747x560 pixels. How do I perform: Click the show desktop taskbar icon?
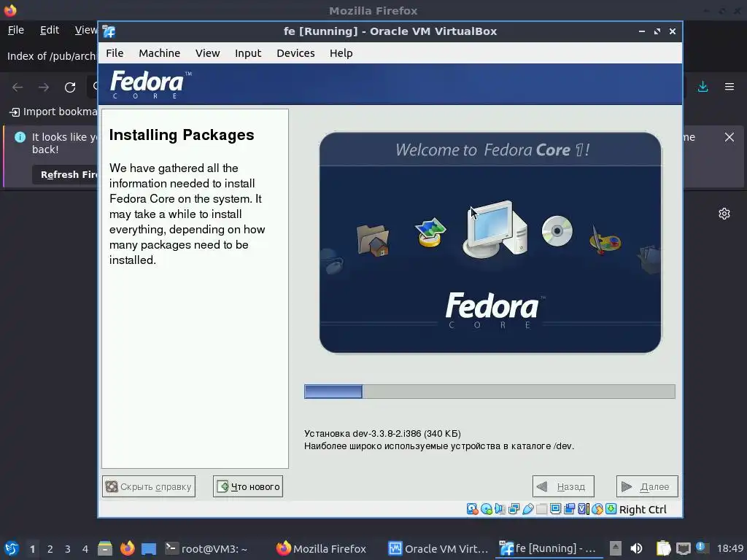(149, 548)
